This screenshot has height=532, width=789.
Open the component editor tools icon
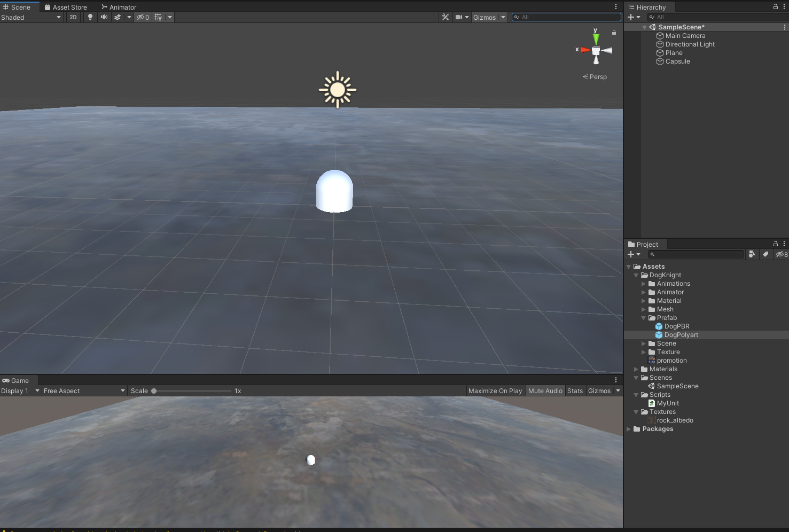[x=445, y=17]
